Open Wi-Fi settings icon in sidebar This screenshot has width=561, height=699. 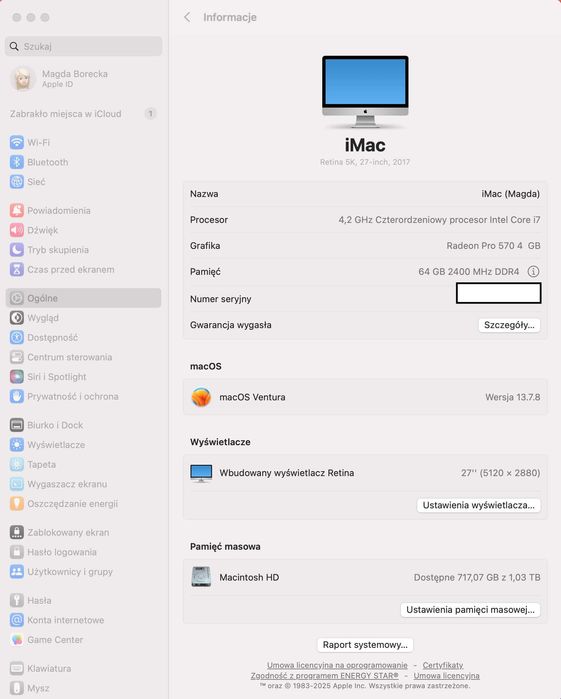[x=16, y=143]
